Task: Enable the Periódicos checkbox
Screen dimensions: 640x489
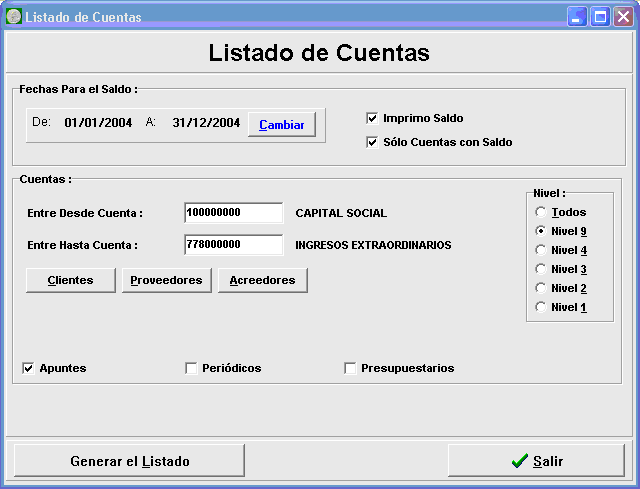Action: click(x=191, y=368)
